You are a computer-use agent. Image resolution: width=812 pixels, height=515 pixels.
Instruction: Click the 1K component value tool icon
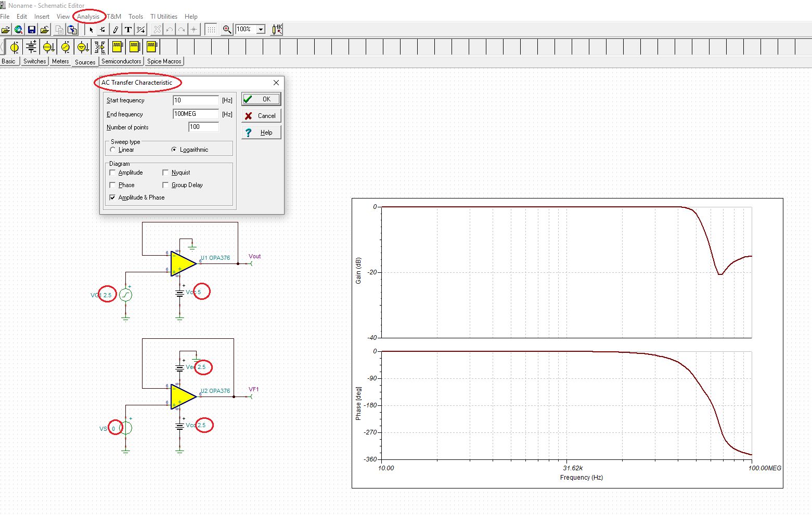277,30
